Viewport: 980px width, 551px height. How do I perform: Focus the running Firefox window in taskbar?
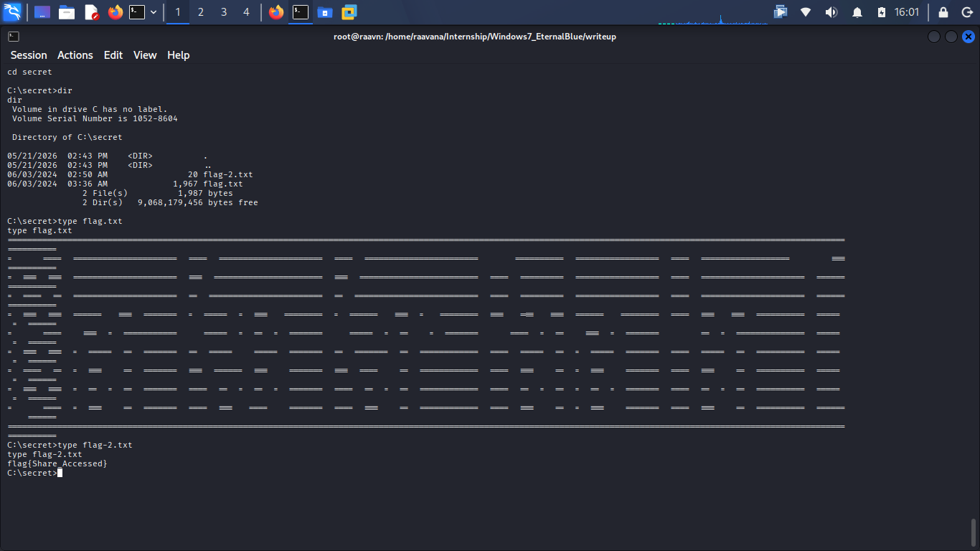tap(276, 12)
